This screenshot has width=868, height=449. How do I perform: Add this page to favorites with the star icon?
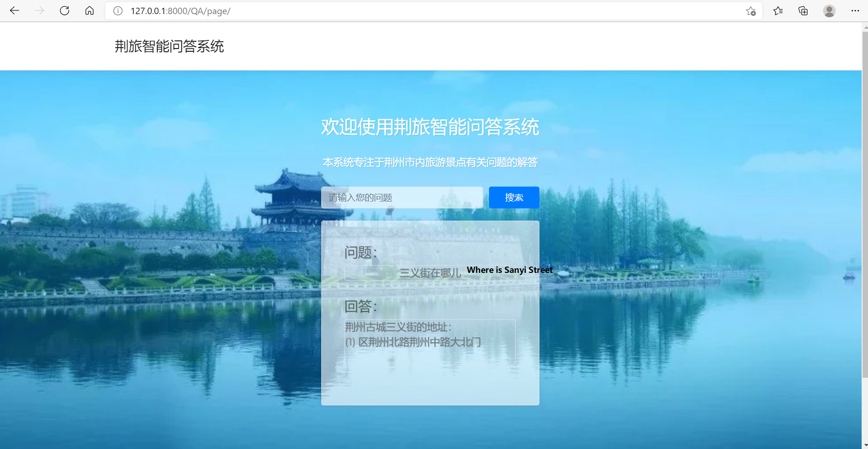click(x=751, y=11)
